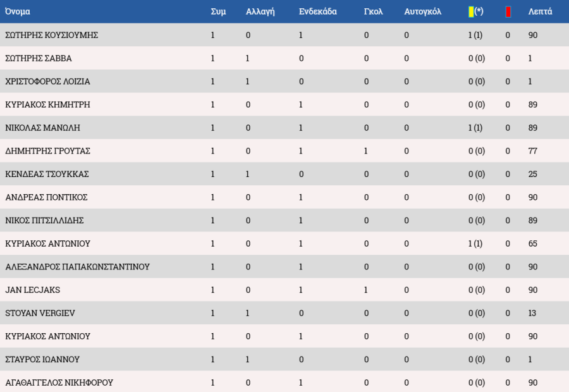Click ΑΓΑΘΑΓΓΕΛΟΣ ΝΙΚΗΦΟΡΟΥ in last row
Screen dimensions: 569x392
pyautogui.click(x=59, y=383)
